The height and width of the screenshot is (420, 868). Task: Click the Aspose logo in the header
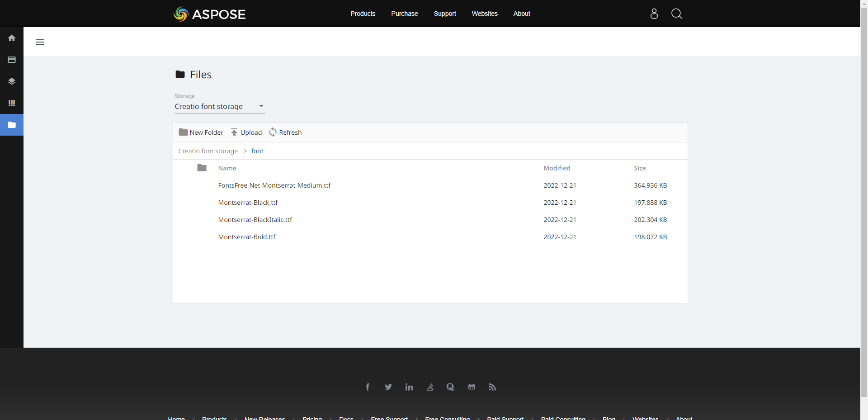(x=209, y=14)
